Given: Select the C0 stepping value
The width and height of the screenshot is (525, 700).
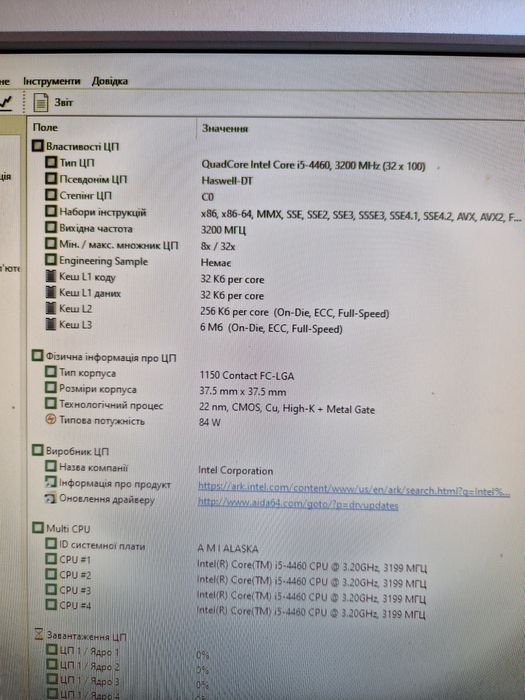Looking at the screenshot, I should (208, 197).
